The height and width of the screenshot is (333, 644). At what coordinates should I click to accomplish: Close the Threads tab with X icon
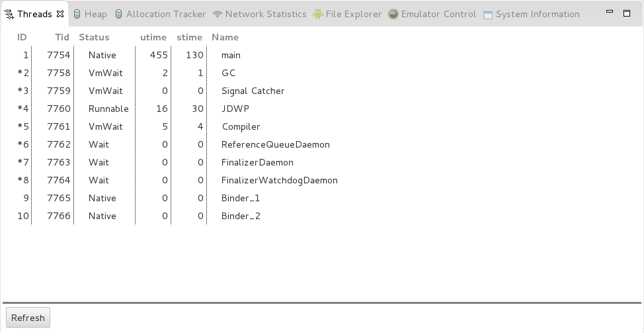(x=60, y=14)
